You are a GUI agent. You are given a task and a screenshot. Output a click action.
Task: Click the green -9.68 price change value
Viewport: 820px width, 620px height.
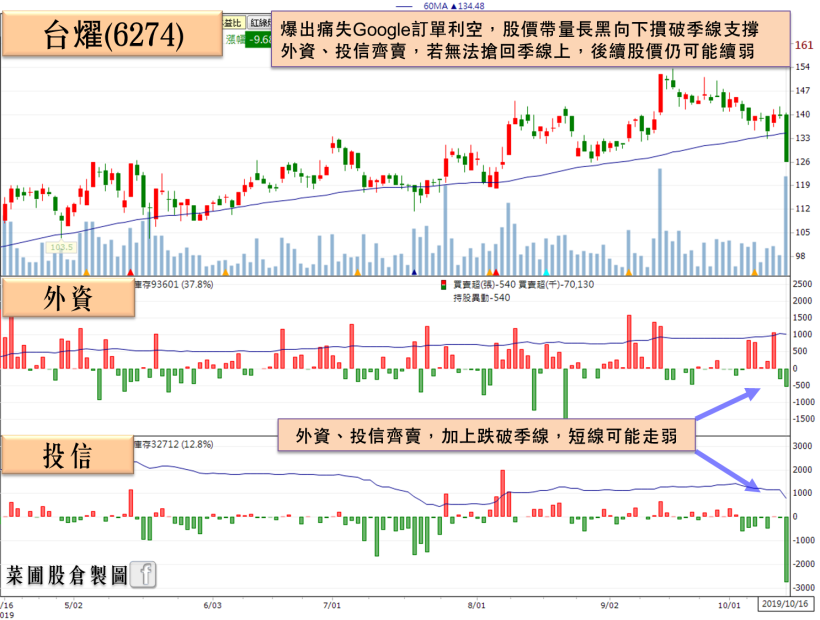tap(259, 39)
